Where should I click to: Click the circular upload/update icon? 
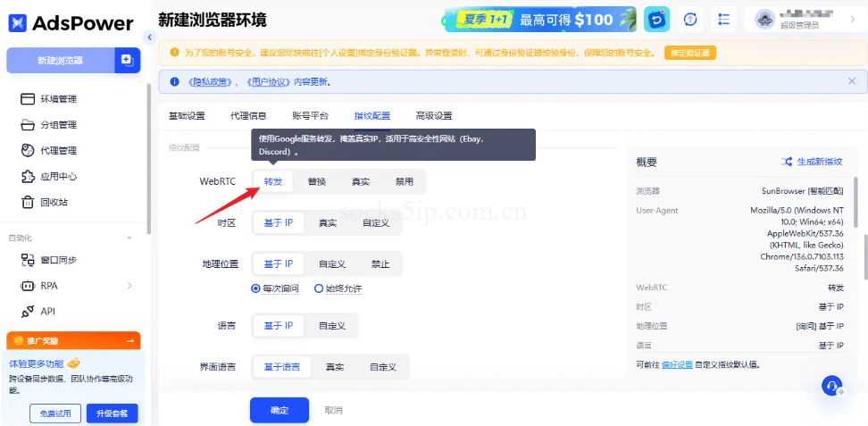point(690,20)
